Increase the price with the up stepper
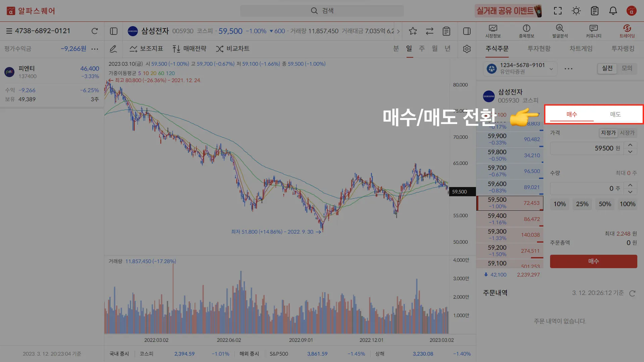The image size is (644, 362). click(630, 145)
